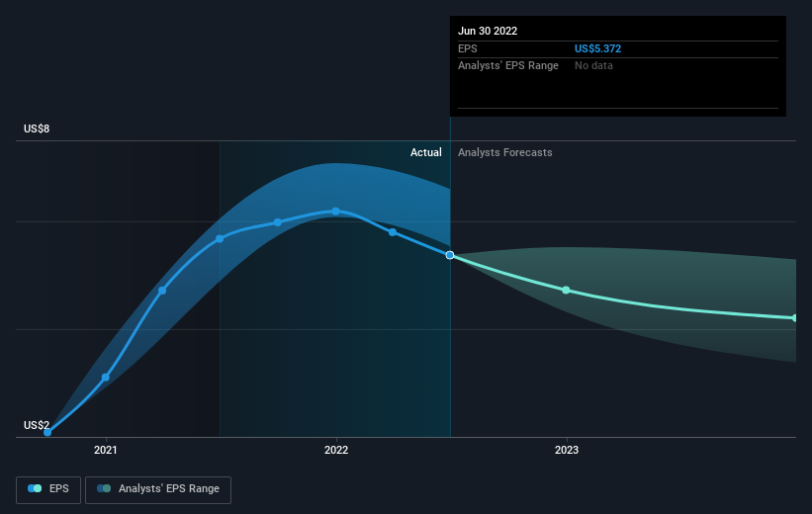Click the Analysts Forecasts section label
The width and height of the screenshot is (812, 514).
505,152
